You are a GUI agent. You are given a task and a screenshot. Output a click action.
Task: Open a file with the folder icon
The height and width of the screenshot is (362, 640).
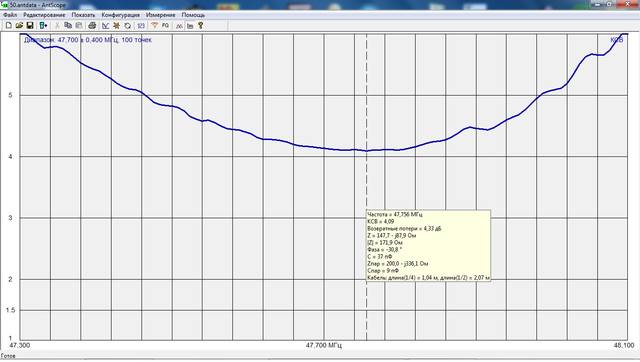[x=19, y=26]
